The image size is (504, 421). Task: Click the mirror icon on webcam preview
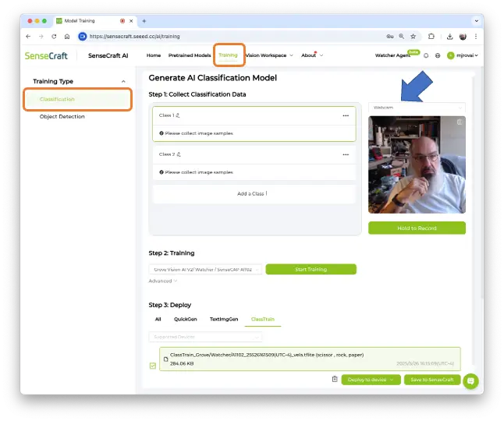pos(459,122)
